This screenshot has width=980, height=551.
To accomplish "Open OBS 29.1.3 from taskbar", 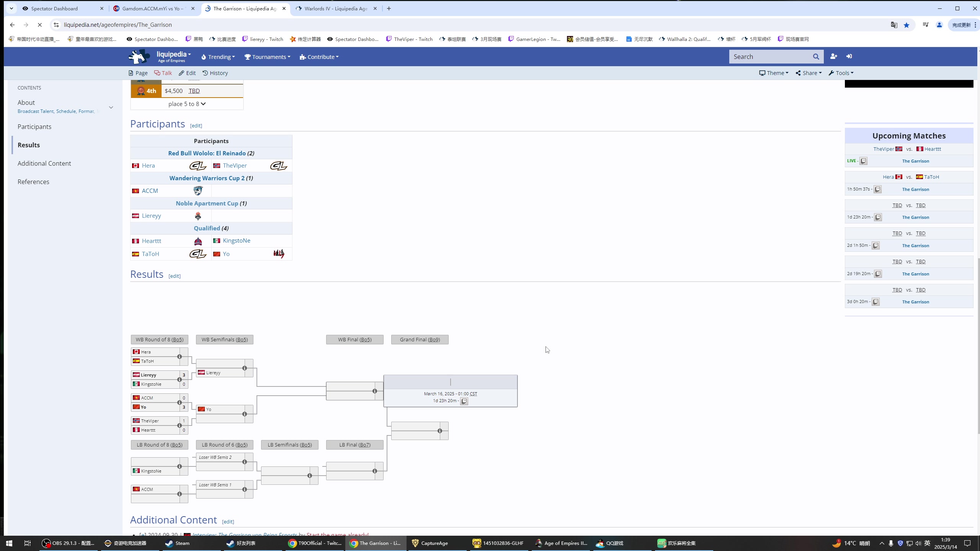I will [x=69, y=543].
